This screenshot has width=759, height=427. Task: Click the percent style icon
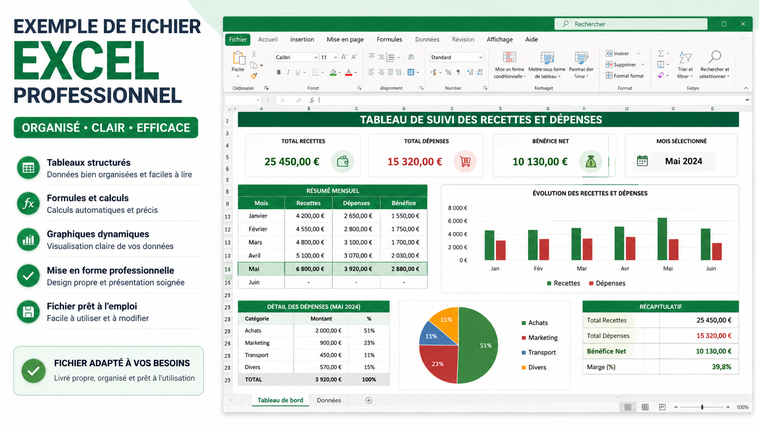448,73
